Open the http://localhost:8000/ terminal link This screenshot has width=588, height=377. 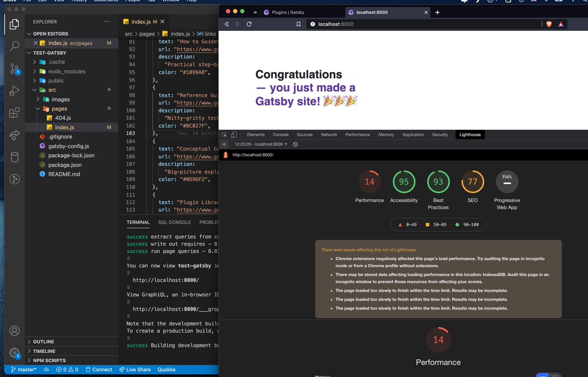[166, 280]
